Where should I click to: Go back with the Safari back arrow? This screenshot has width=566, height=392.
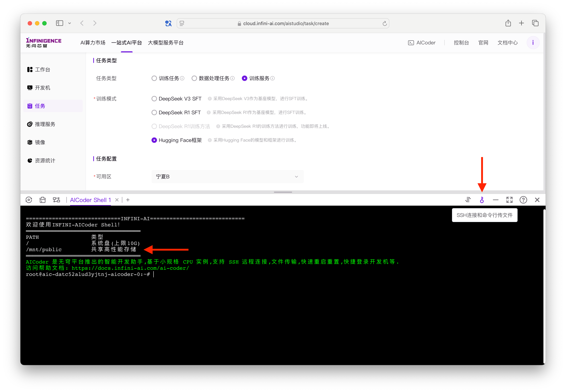click(82, 23)
